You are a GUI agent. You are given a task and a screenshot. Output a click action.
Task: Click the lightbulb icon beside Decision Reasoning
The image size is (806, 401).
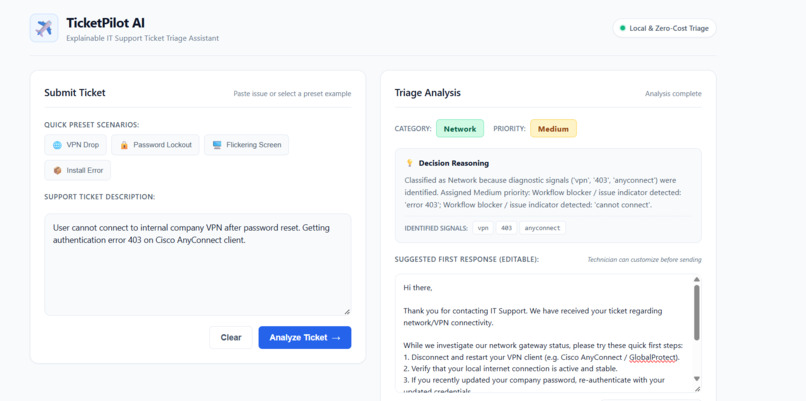[410, 163]
